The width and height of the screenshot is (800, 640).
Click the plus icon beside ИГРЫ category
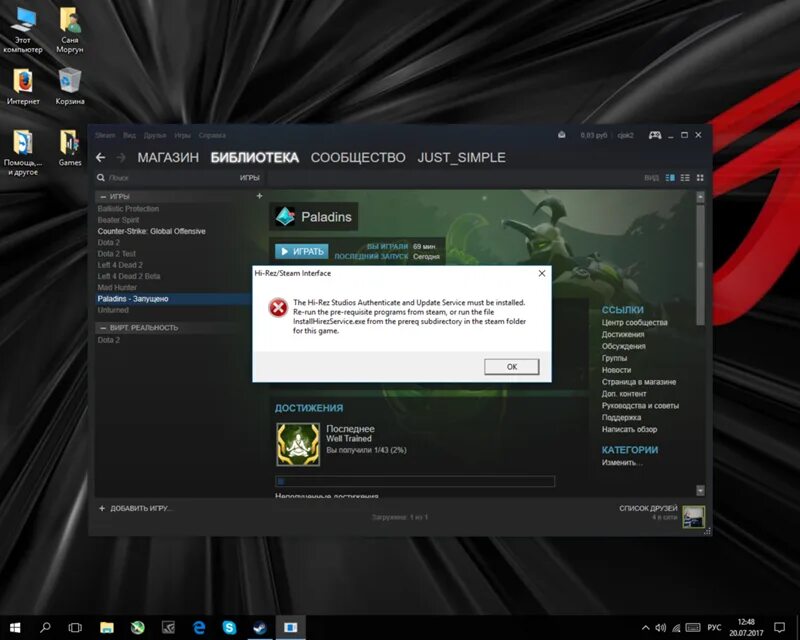pos(259,196)
